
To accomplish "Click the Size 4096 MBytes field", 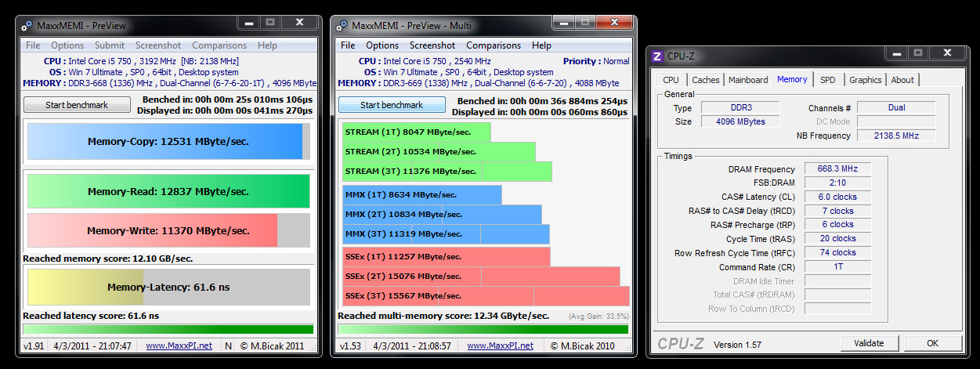I will (740, 121).
